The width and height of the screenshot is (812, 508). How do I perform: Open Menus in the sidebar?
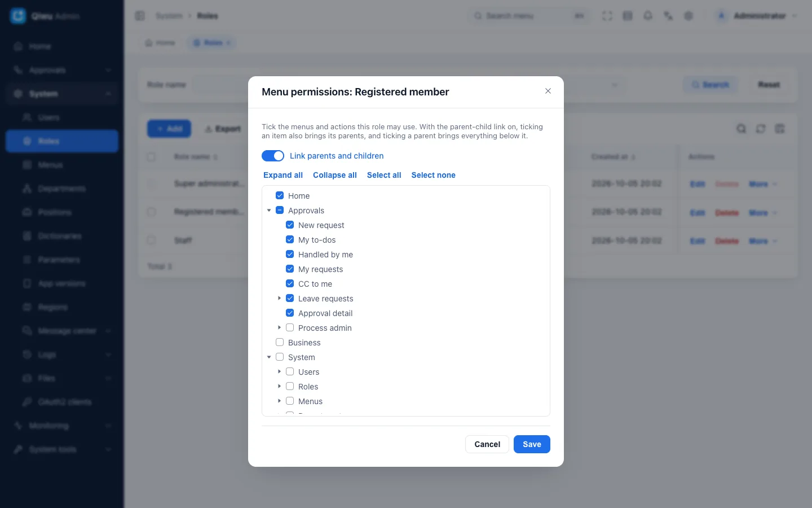62,165
